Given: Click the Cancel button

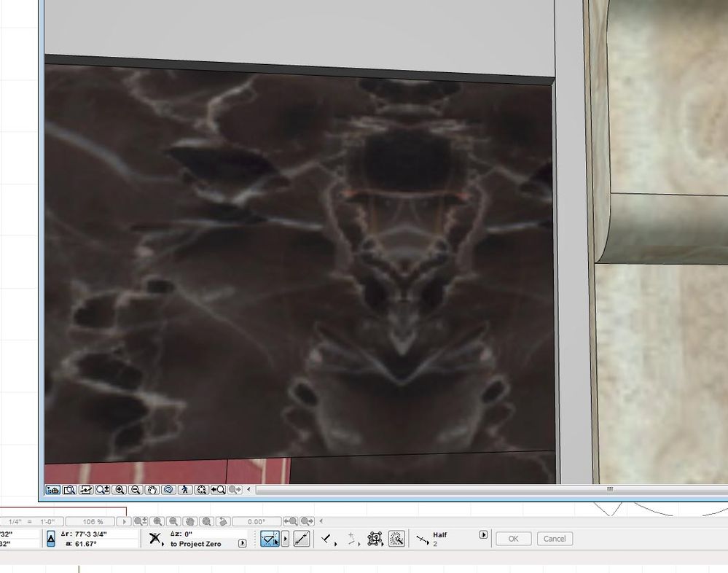Looking at the screenshot, I should tap(555, 539).
